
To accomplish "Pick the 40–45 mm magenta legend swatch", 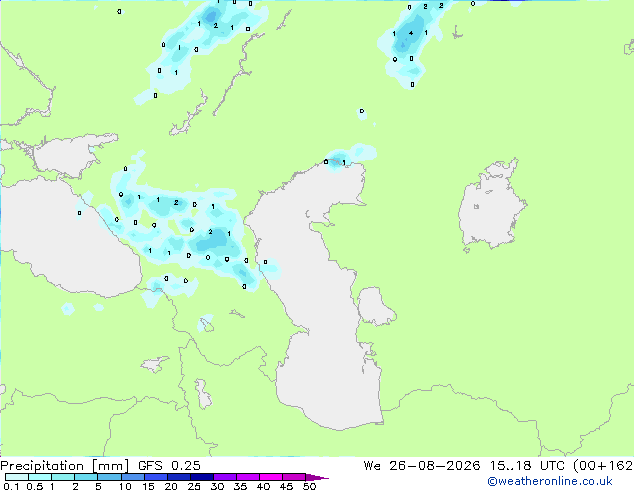I will [271, 477].
